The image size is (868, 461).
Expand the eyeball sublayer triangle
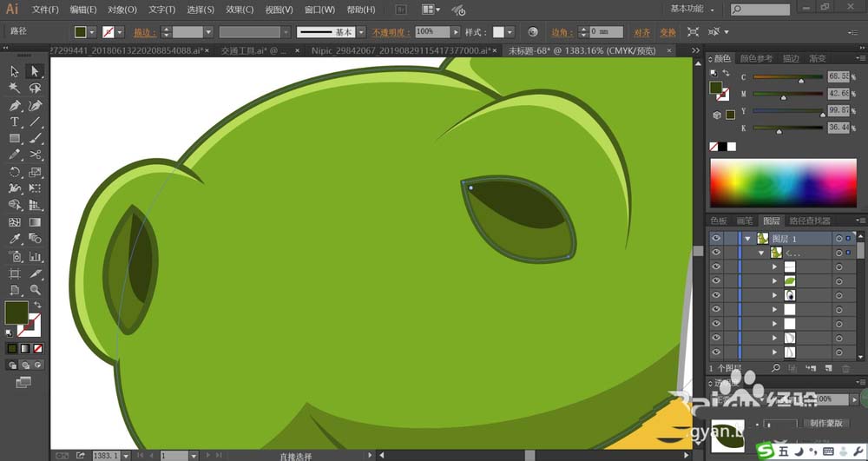[x=775, y=295]
